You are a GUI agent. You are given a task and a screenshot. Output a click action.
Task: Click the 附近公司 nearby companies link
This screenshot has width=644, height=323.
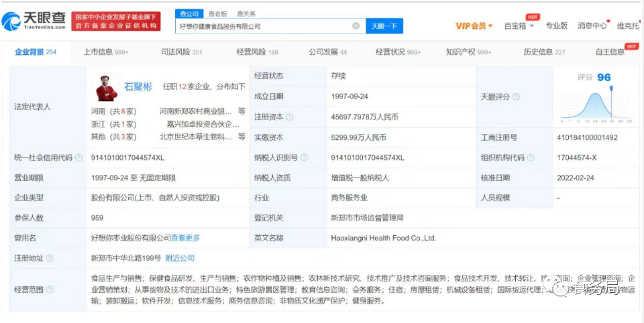179,258
